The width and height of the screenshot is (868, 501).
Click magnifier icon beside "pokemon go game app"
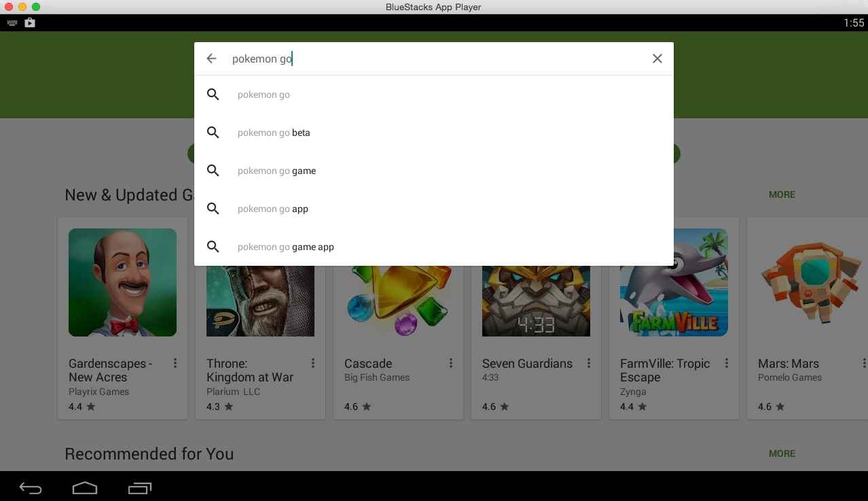click(x=213, y=247)
